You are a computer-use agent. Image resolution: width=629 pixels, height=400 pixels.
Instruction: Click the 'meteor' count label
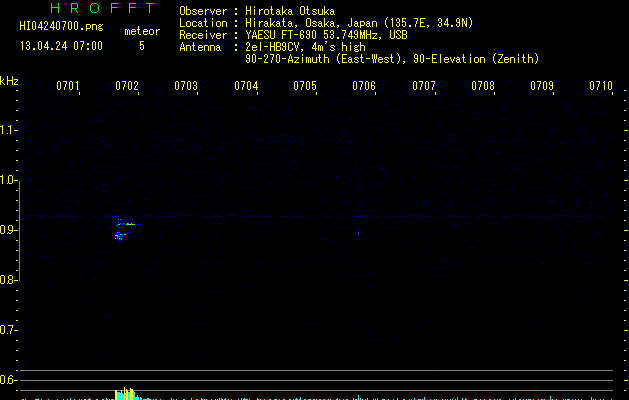coord(142,31)
